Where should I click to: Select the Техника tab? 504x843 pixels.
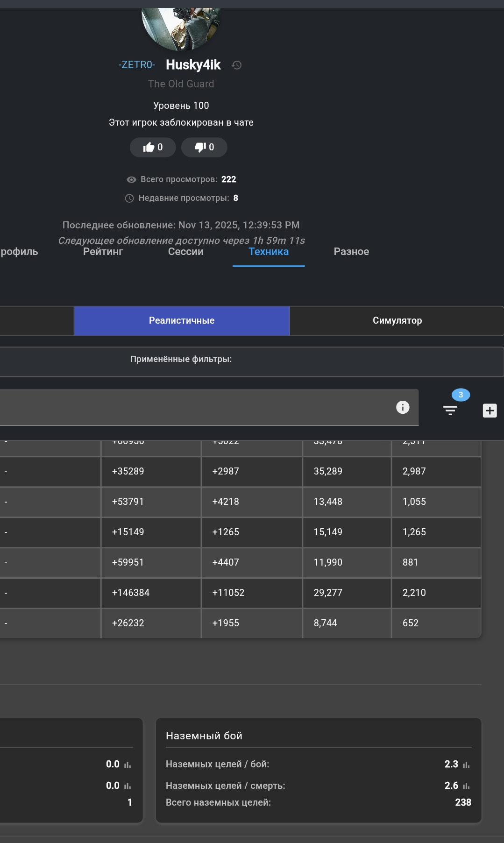[269, 252]
